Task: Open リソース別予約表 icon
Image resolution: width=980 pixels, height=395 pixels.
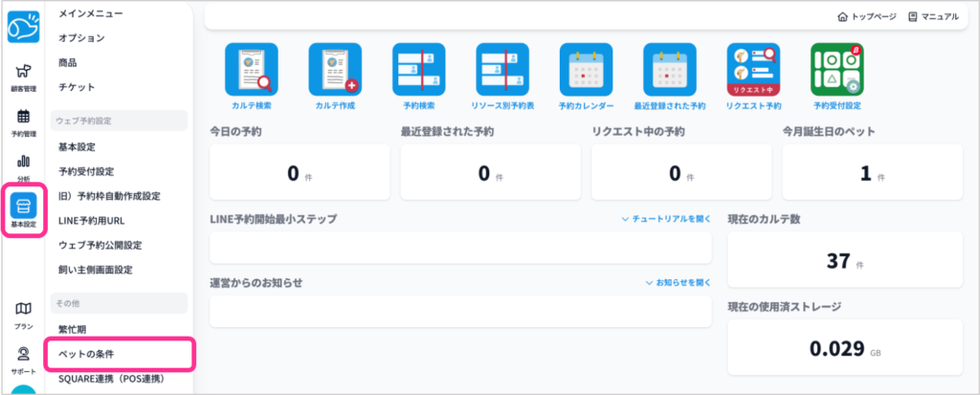Action: click(502, 69)
